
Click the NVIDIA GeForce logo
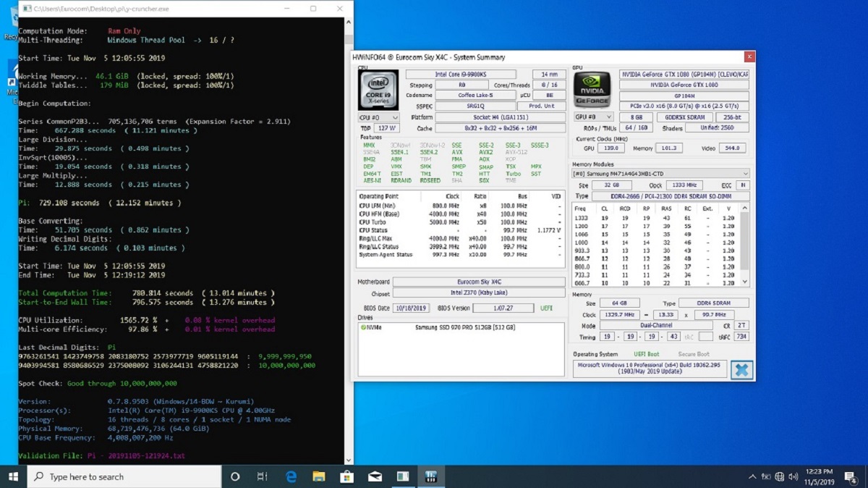[592, 90]
